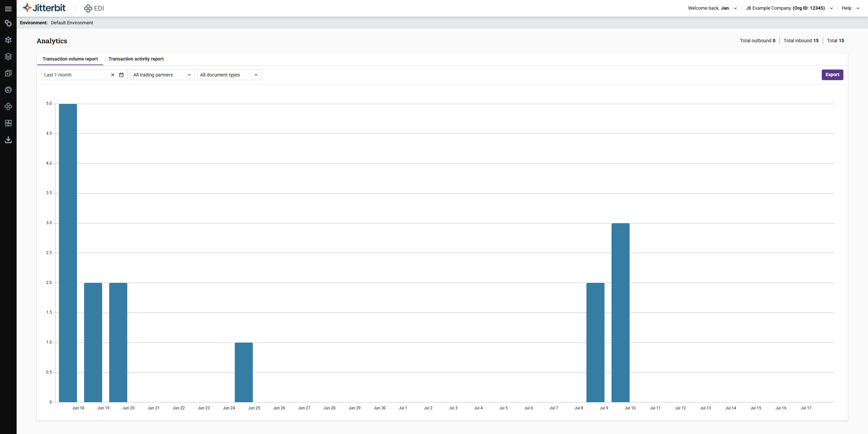
Task: Select the Transaction volume report tab
Action: (x=70, y=59)
